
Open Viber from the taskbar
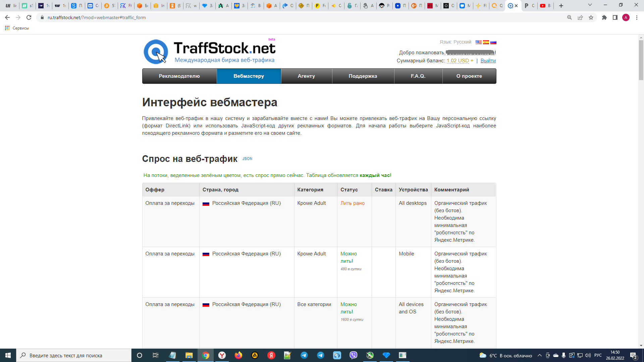pyautogui.click(x=354, y=355)
